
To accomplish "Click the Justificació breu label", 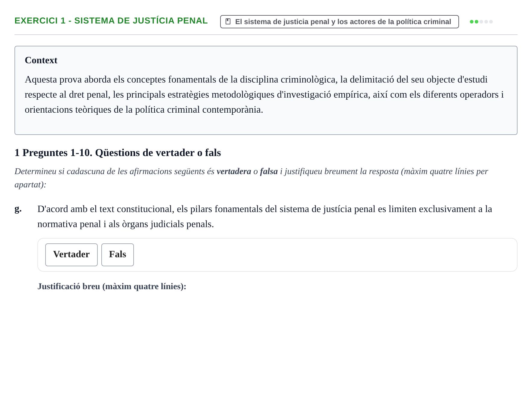I will [x=112, y=286].
